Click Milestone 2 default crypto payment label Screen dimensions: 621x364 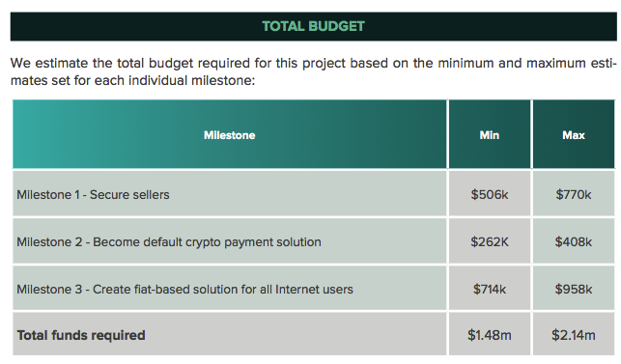[x=169, y=242]
